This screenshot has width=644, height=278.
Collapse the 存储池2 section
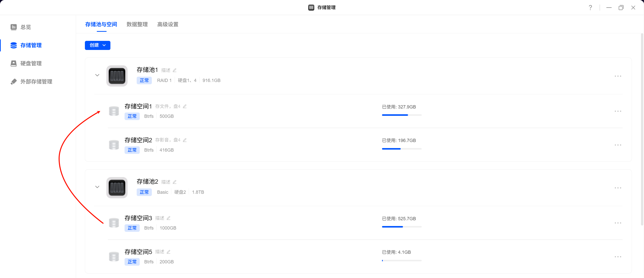(97, 187)
